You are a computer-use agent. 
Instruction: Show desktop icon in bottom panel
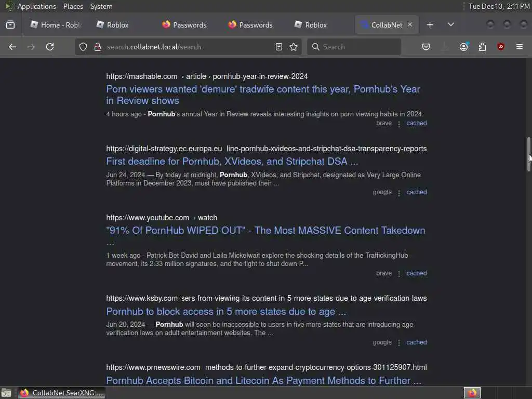6,393
